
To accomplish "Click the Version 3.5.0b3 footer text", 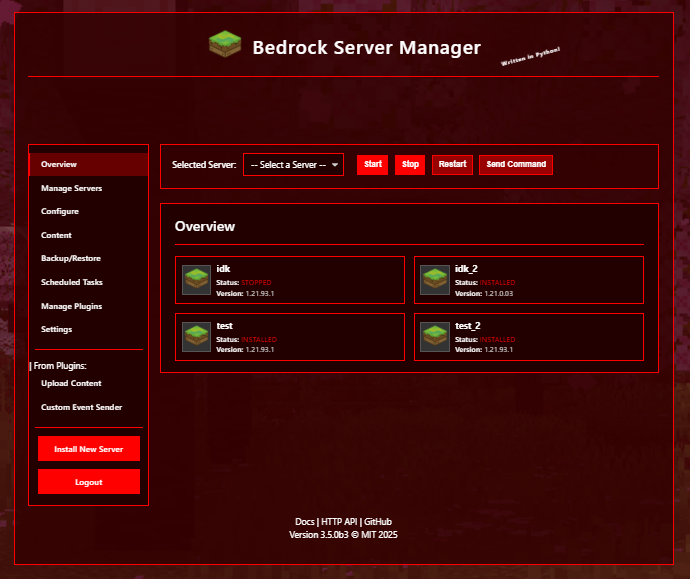I will click(x=319, y=535).
